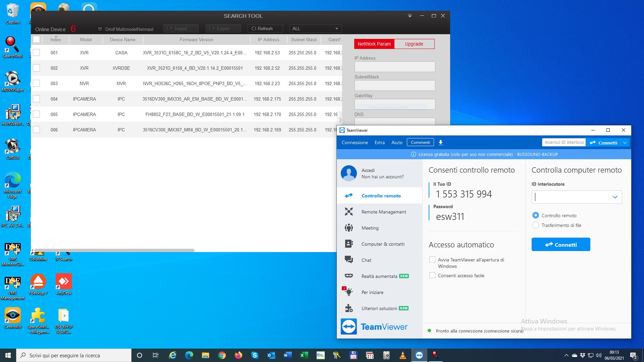Click the Refresh button in Search Tool
The width and height of the screenshot is (644, 362).
coord(265,28)
